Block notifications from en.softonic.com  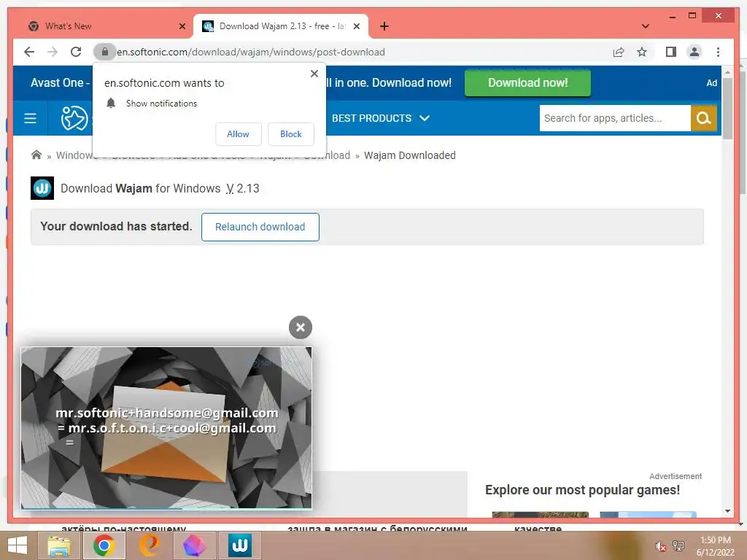290,134
